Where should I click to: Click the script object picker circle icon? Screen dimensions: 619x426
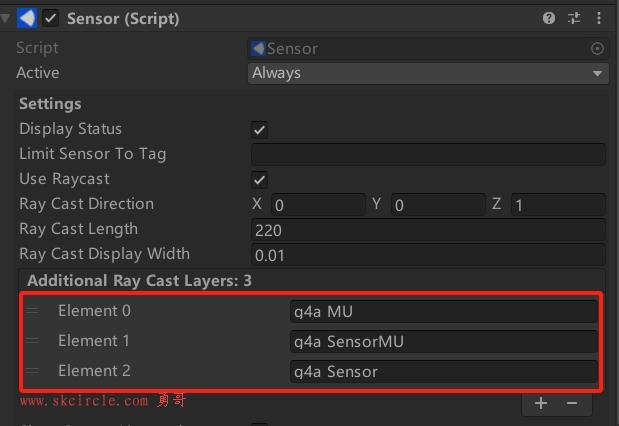pyautogui.click(x=597, y=49)
